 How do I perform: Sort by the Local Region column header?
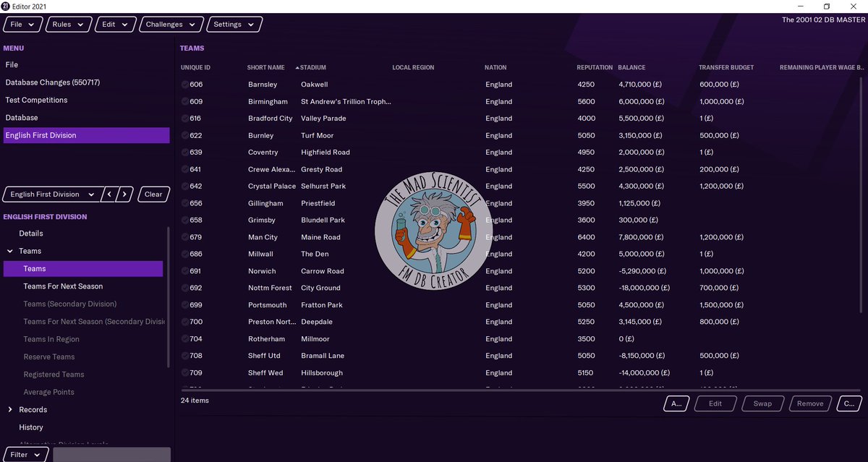(x=413, y=67)
